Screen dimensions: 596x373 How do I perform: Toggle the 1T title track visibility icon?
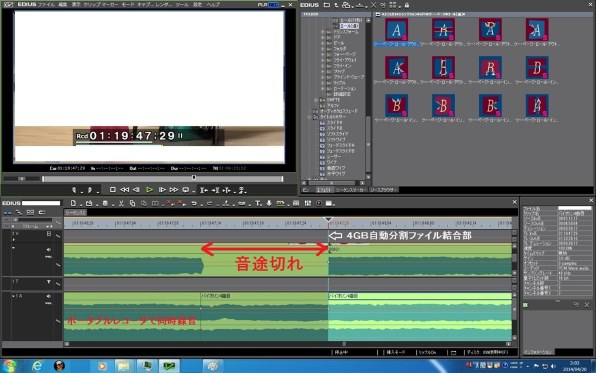pos(49,282)
